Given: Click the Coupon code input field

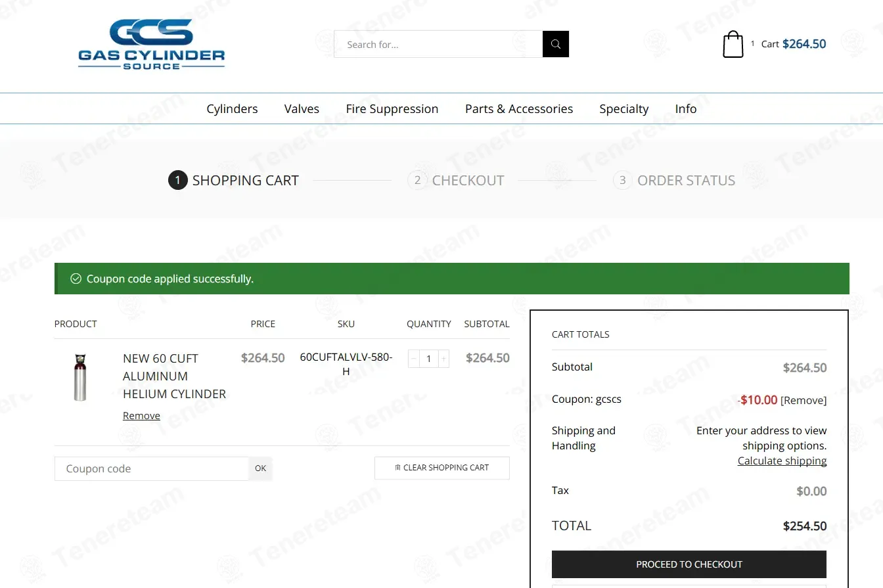Looking at the screenshot, I should pos(152,468).
